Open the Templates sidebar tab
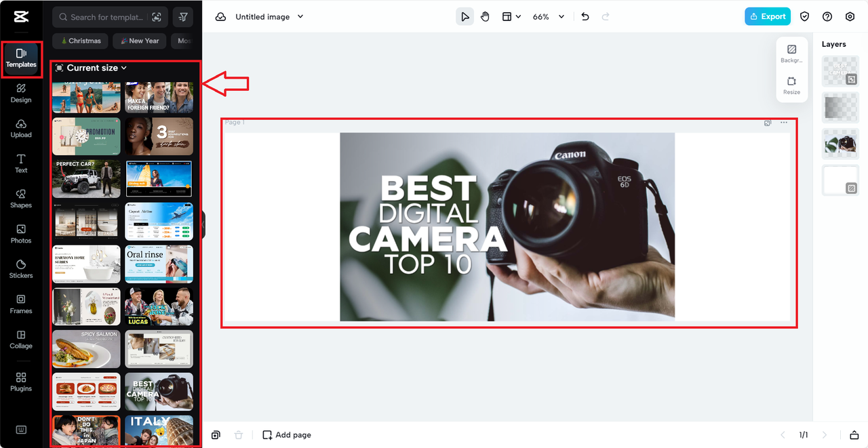Viewport: 868px width, 448px height. 21,58
